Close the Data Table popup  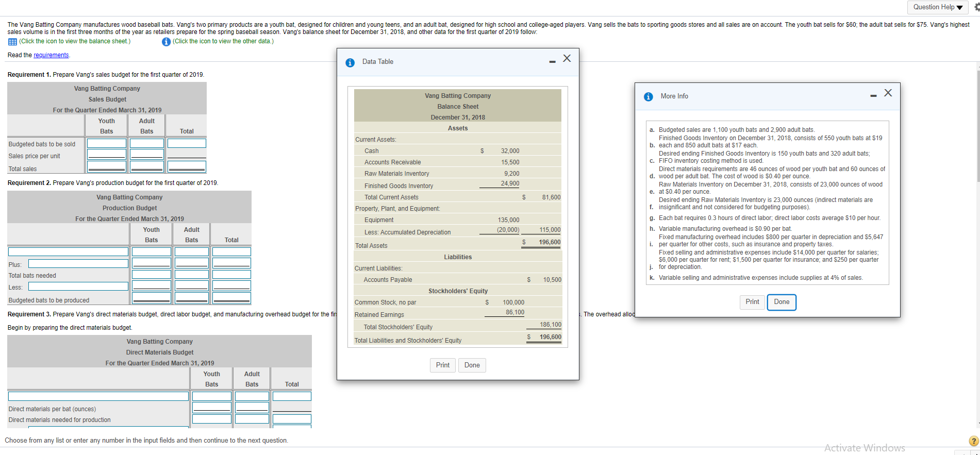(x=567, y=58)
